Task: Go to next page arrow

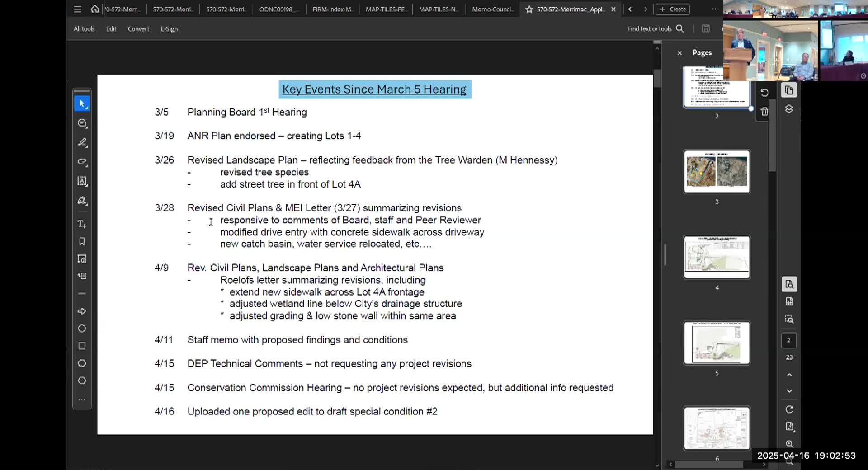Action: click(x=789, y=391)
